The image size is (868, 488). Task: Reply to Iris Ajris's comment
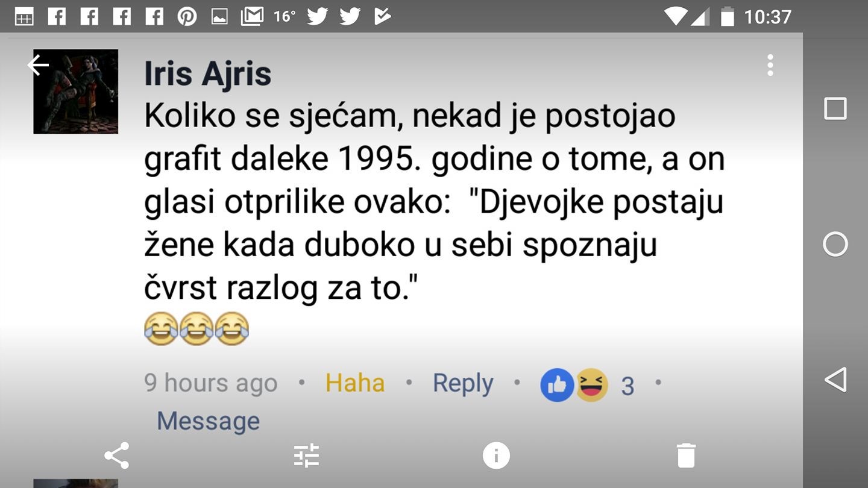pos(462,383)
